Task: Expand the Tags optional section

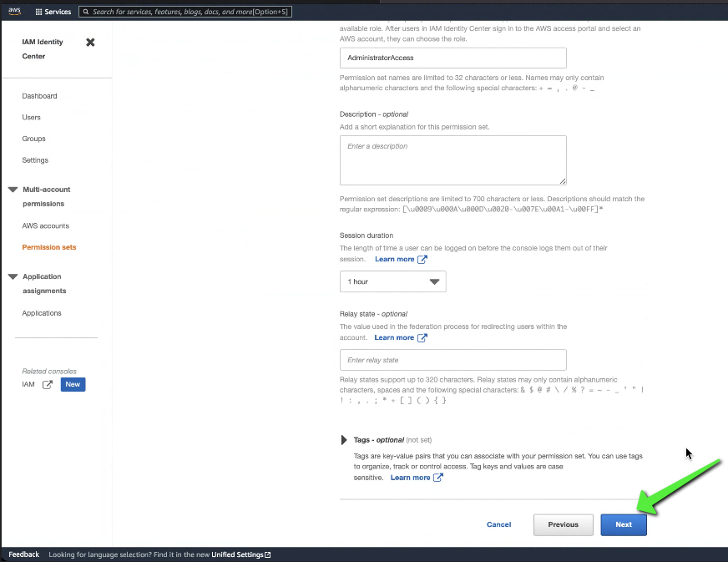Action: click(344, 440)
